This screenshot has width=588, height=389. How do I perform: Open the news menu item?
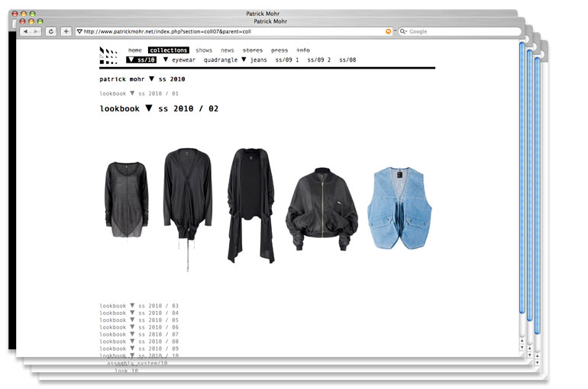click(x=228, y=50)
